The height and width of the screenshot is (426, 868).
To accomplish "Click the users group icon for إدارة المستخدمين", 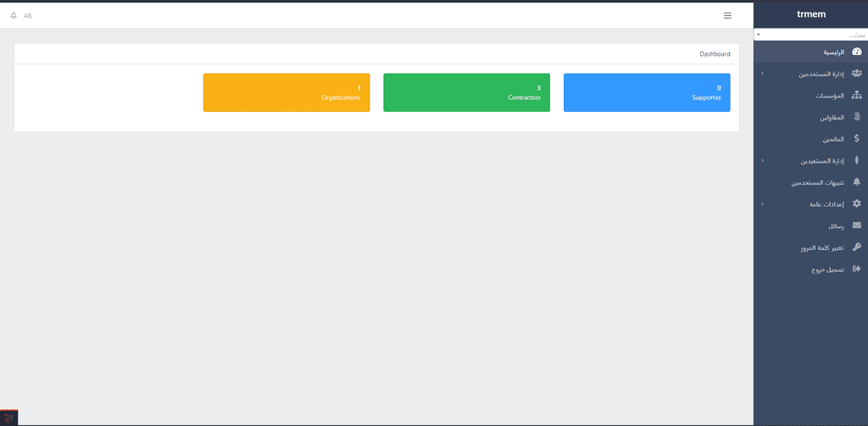I will point(856,74).
